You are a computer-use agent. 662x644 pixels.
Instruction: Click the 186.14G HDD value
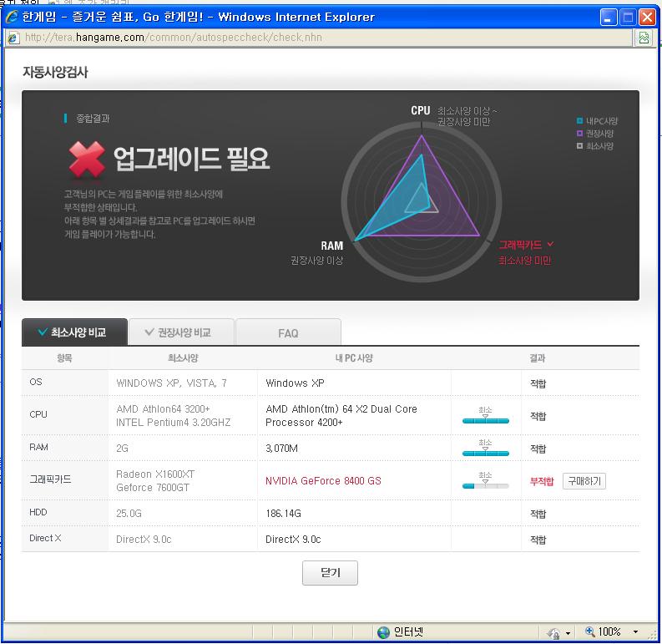[283, 514]
